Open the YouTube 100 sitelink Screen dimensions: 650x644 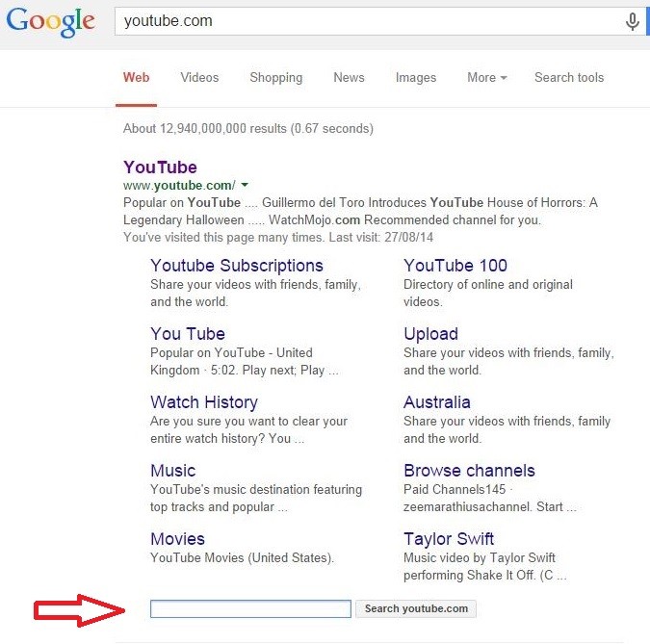[x=455, y=266]
